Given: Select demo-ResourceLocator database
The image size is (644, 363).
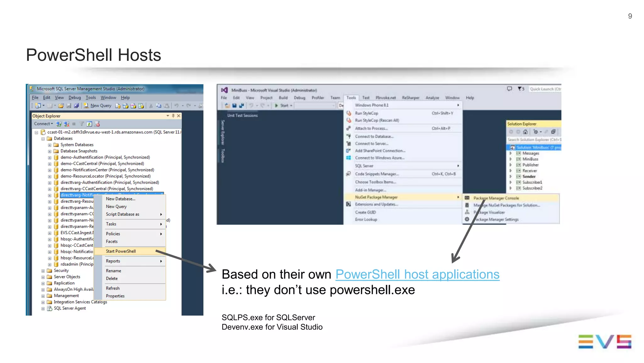Looking at the screenshot, I should (105, 176).
